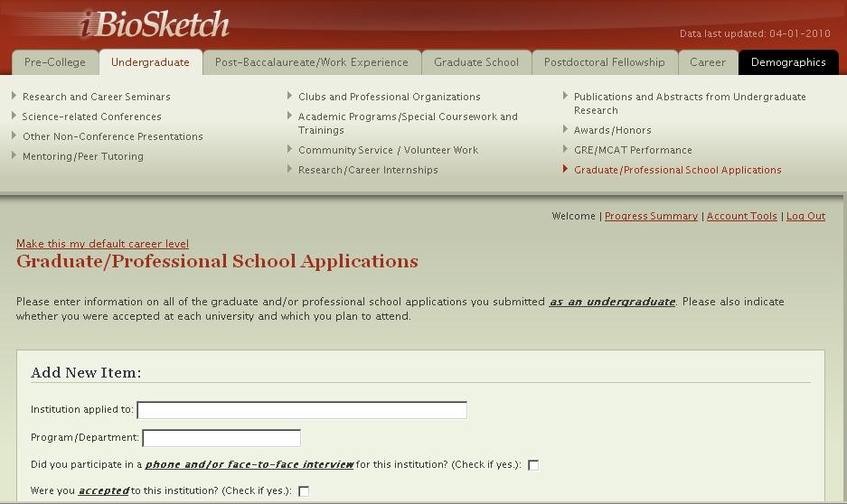Select Graduate/Professional School Applications menu link

pos(677,170)
